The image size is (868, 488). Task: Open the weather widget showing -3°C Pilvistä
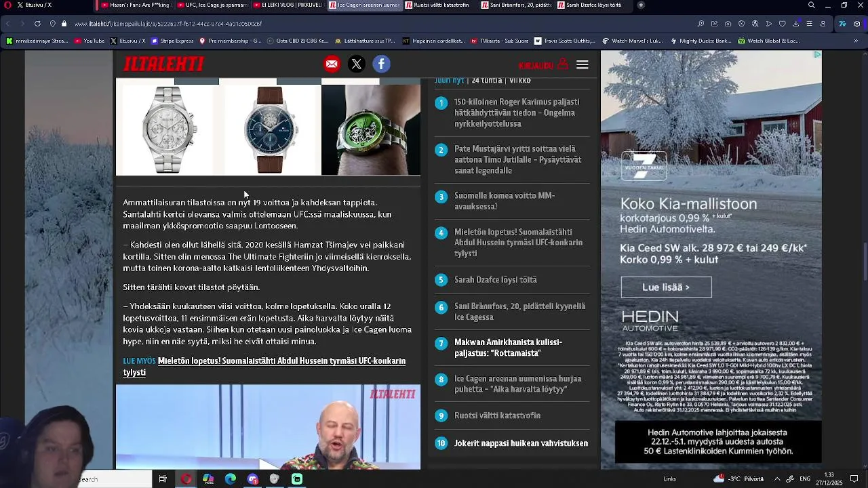tap(738, 479)
